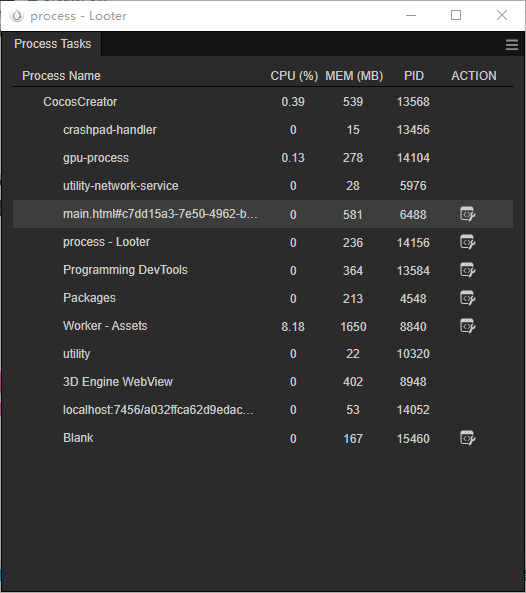Click the Looter app icon in title bar
The width and height of the screenshot is (526, 593).
(x=17, y=16)
